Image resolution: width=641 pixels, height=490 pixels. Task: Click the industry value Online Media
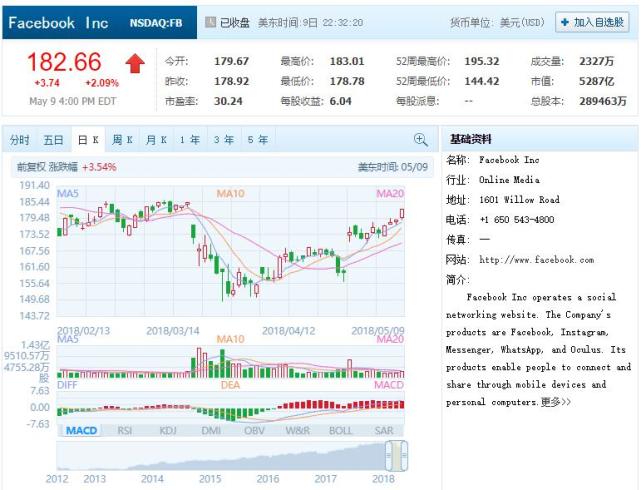pyautogui.click(x=509, y=179)
